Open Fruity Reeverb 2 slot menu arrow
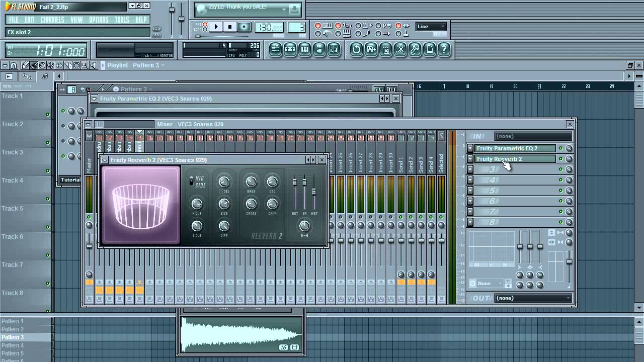The image size is (644, 362). [x=470, y=159]
